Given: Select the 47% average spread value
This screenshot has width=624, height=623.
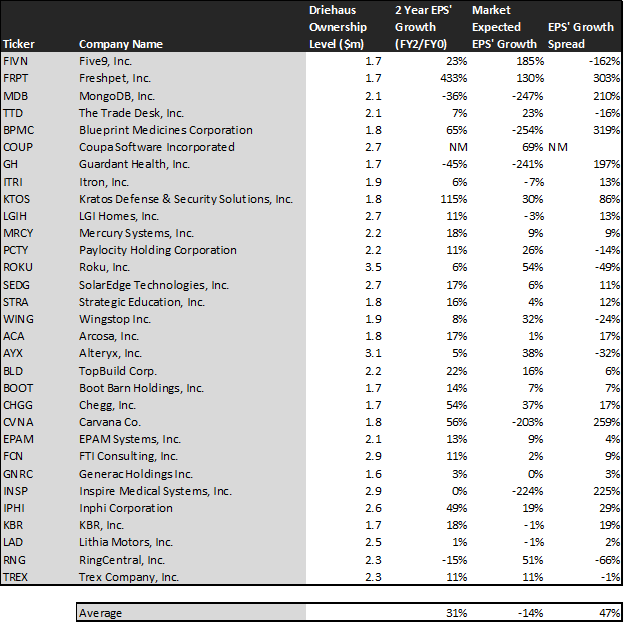Looking at the screenshot, I should click(610, 613).
